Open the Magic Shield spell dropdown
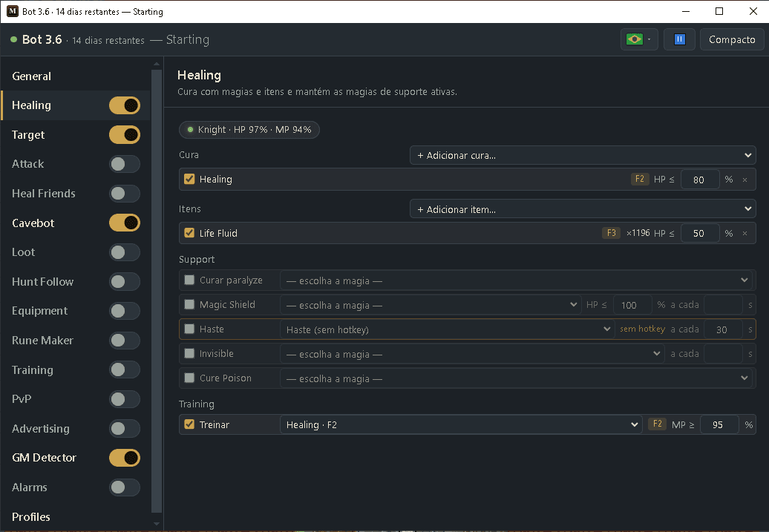The height and width of the screenshot is (532, 769). (x=431, y=305)
